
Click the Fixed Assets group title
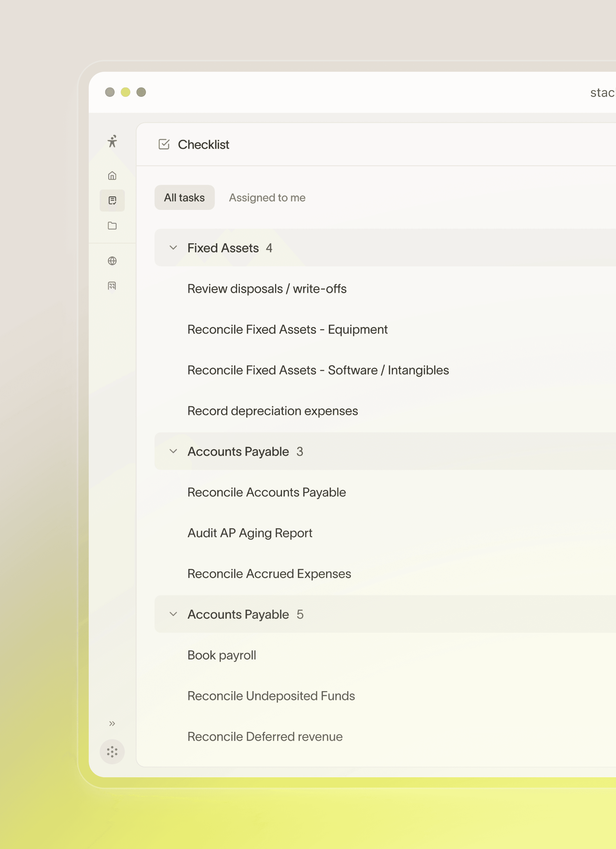point(223,248)
